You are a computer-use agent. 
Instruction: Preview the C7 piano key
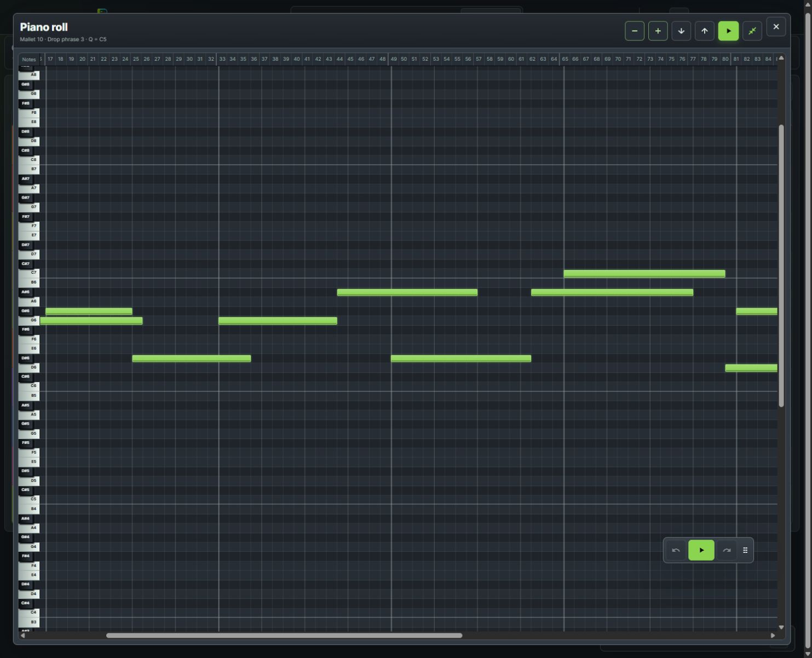pos(29,273)
